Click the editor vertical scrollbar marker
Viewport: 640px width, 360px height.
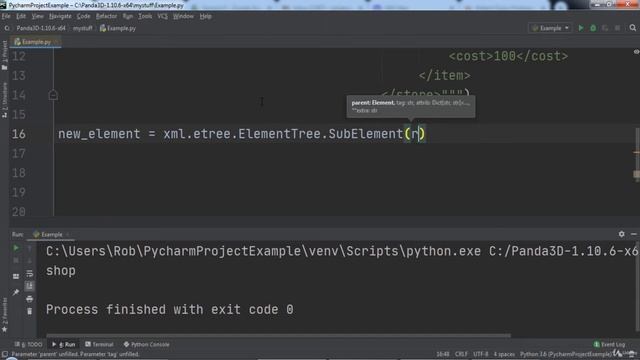[x=636, y=174]
